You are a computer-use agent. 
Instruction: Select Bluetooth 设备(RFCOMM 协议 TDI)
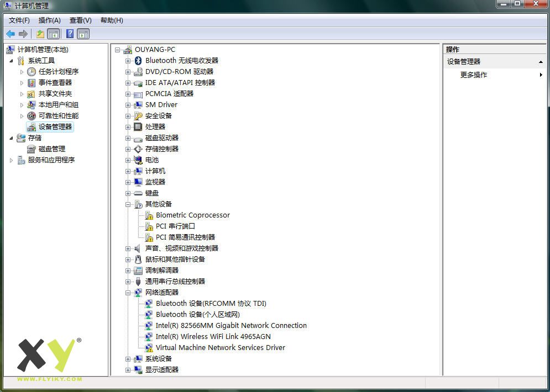[211, 304]
